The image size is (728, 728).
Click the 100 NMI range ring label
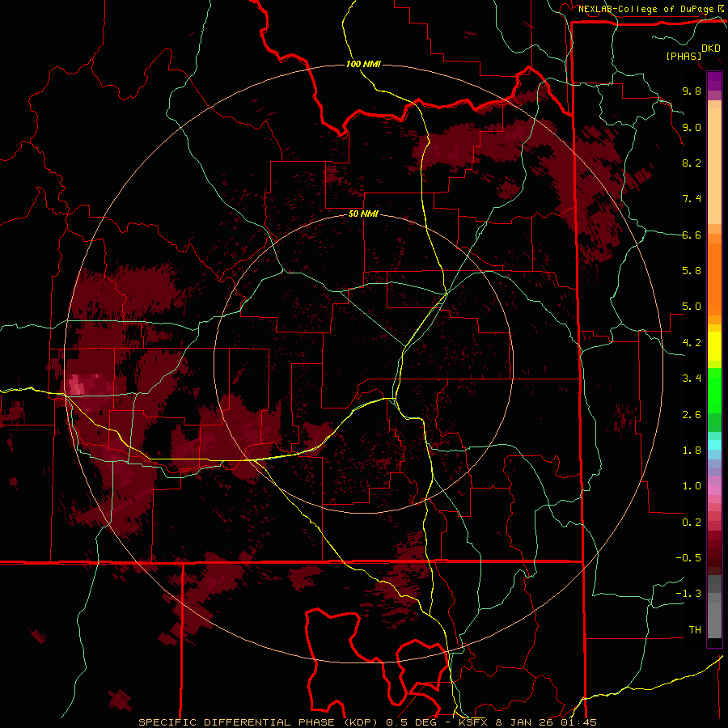pyautogui.click(x=363, y=64)
